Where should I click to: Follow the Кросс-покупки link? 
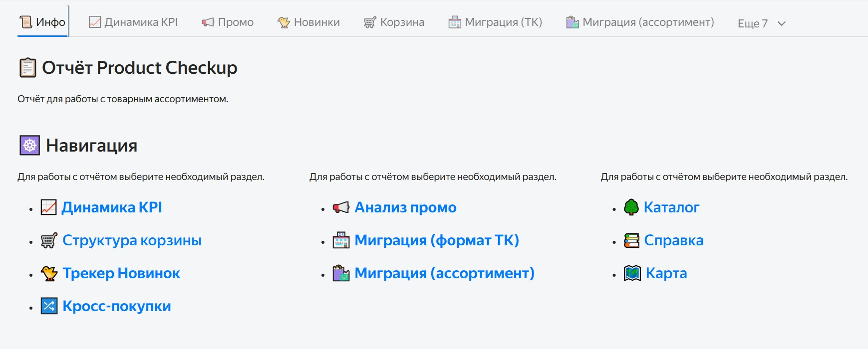click(117, 306)
